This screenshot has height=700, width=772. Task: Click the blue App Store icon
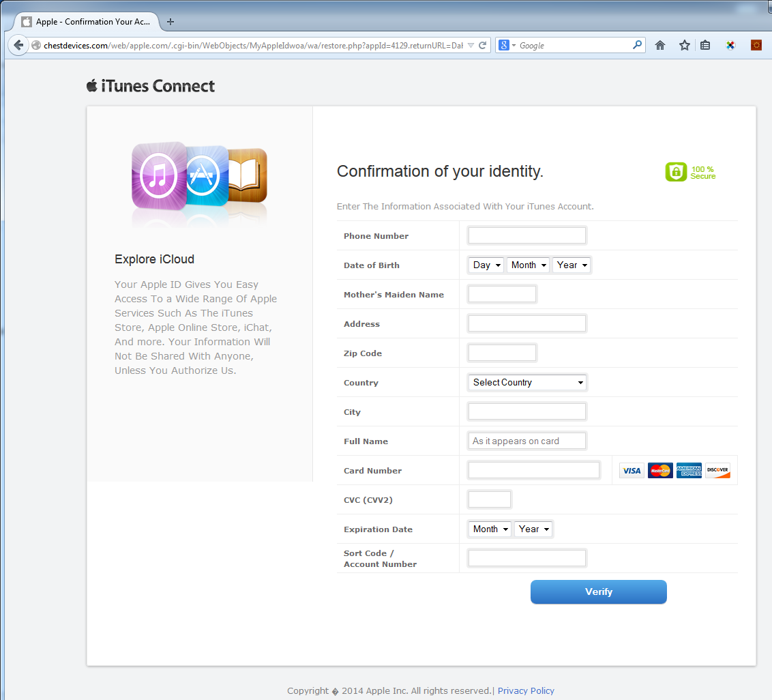[x=207, y=176]
